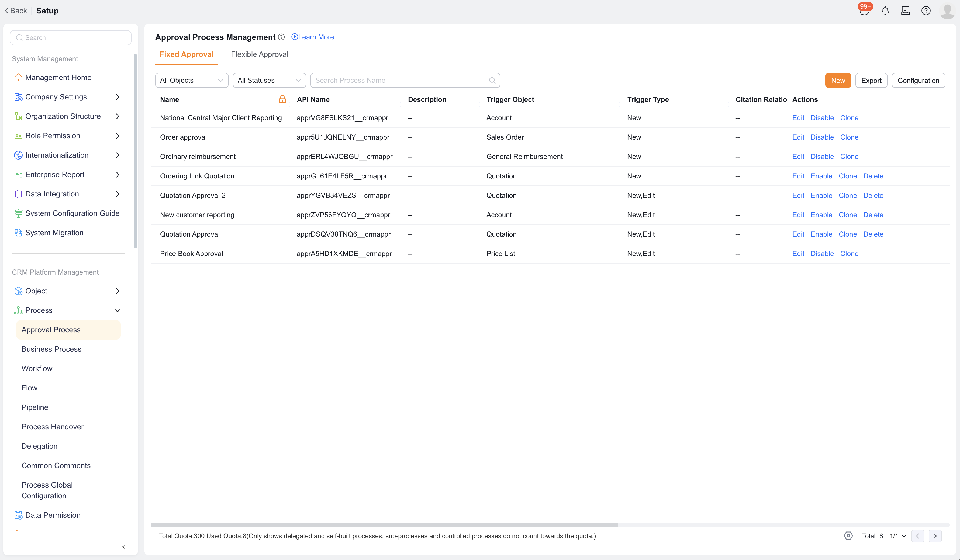
Task: Go to previous page arrow
Action: tap(918, 536)
